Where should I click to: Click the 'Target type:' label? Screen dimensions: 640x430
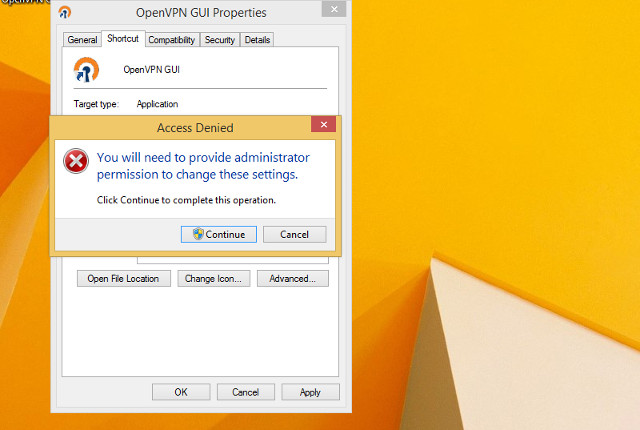click(x=96, y=104)
